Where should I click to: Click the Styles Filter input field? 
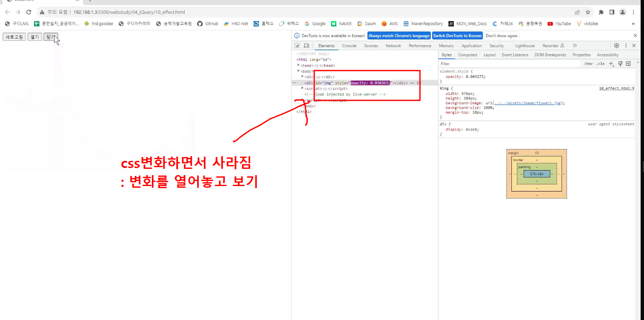click(510, 64)
